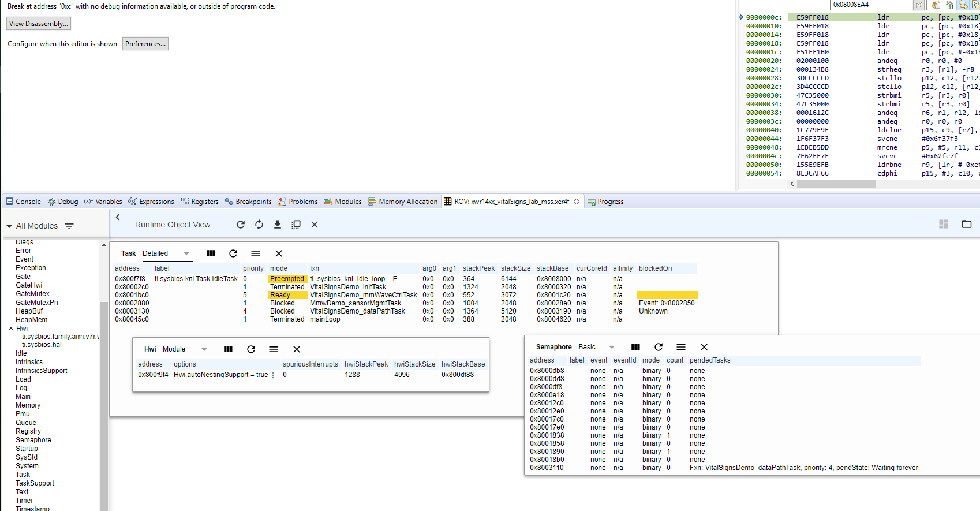Viewport: 980px width, 511px height.
Task: Click the dashboard grid icon in ROV top-right
Action: 944,224
